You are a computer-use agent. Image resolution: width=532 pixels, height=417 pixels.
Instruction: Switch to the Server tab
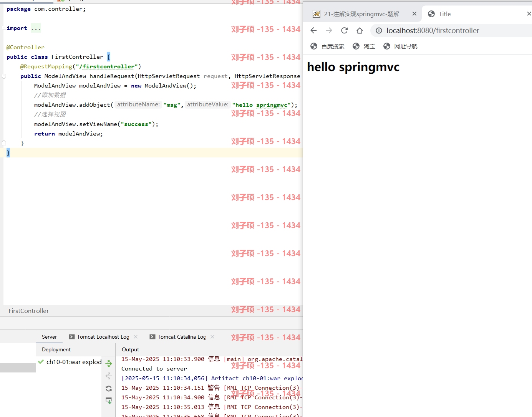pos(49,337)
